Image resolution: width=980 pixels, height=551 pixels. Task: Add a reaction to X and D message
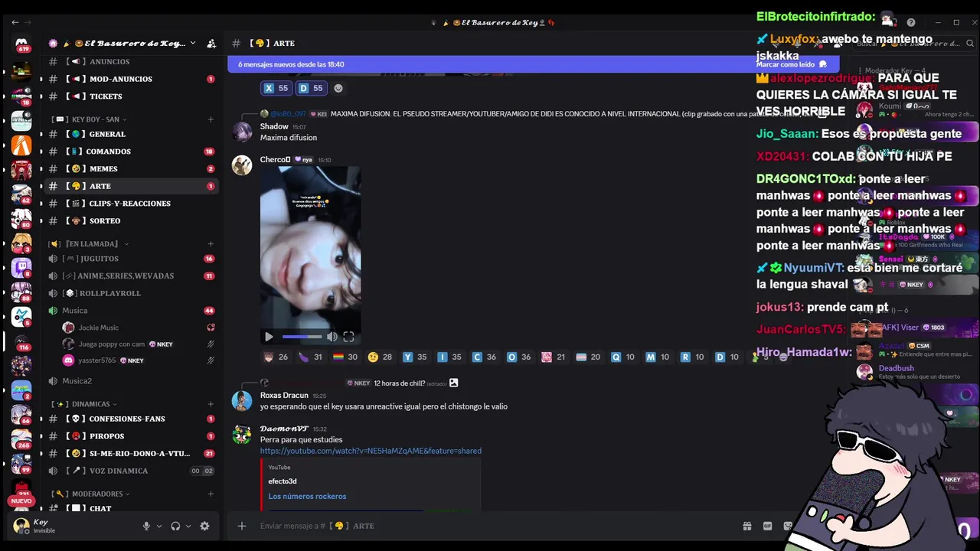pyautogui.click(x=338, y=88)
